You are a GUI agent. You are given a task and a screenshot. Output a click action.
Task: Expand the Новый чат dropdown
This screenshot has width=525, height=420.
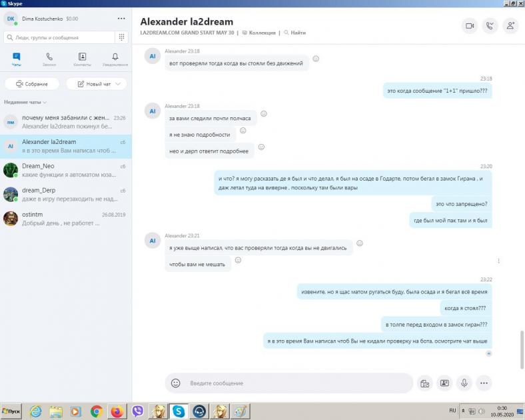pyautogui.click(x=119, y=84)
